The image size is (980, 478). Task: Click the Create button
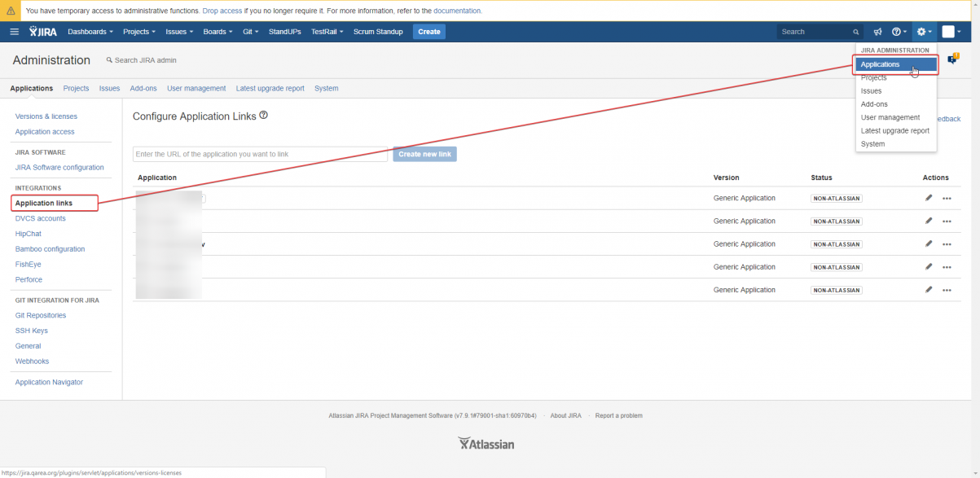click(429, 32)
